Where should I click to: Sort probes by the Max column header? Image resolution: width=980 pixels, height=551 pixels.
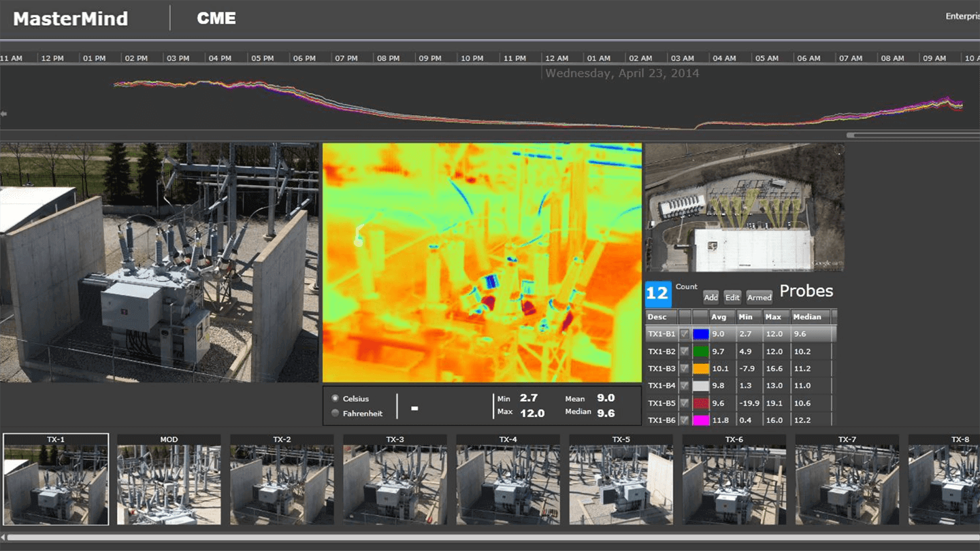[x=777, y=317]
